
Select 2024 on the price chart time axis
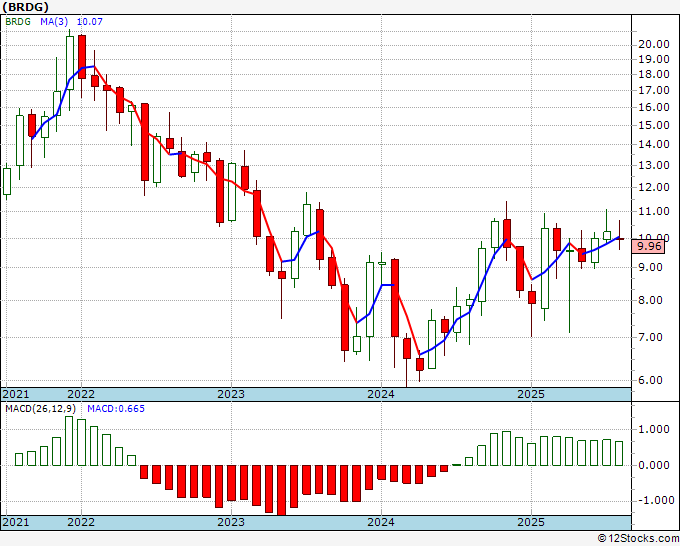(x=381, y=395)
